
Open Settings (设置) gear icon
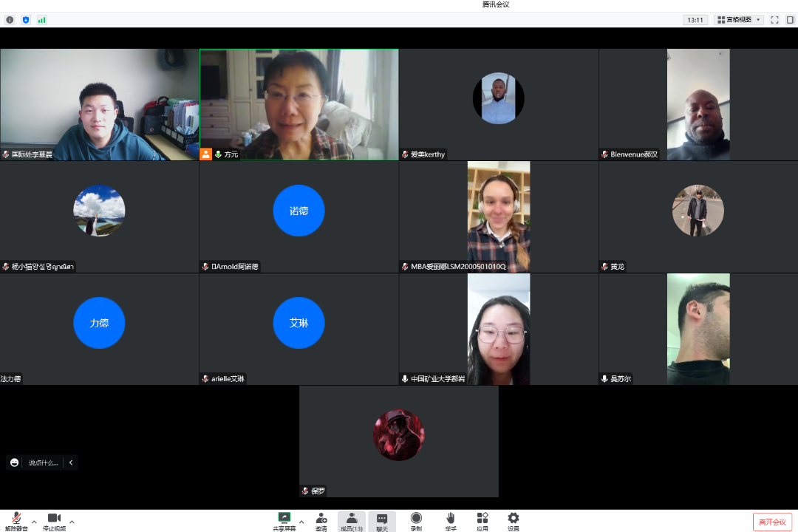tap(513, 521)
